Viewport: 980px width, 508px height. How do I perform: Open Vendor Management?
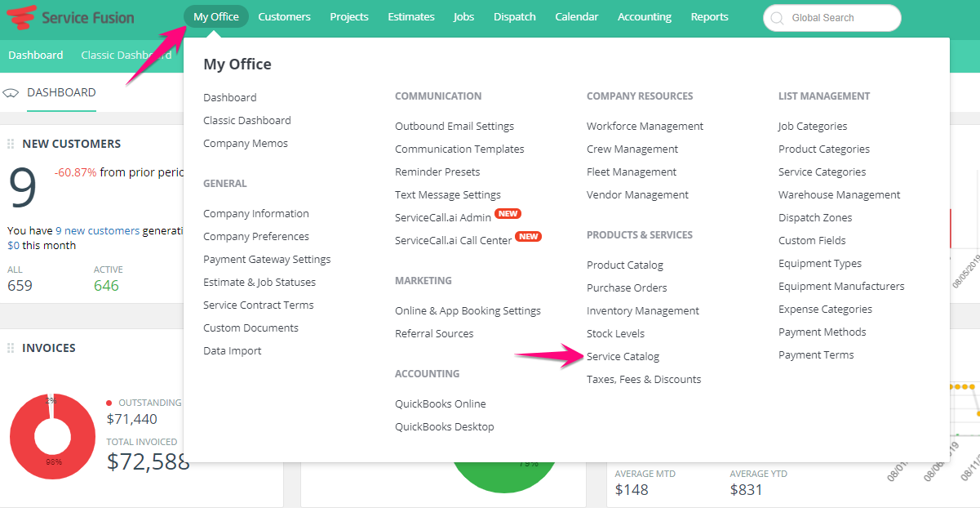coord(637,195)
